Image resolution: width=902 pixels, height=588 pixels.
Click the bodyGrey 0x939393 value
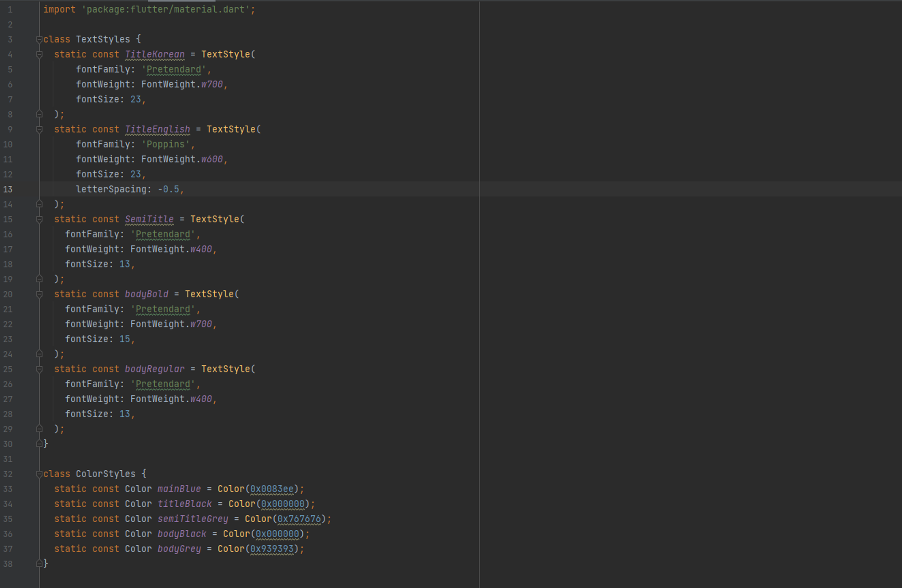[272, 549]
